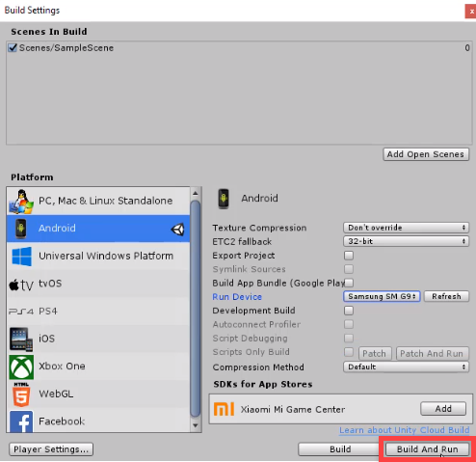Select the WebGL platform row

click(98, 394)
